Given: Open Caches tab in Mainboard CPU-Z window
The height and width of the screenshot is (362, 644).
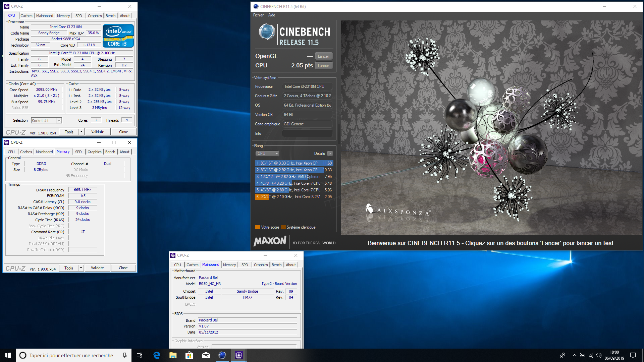Looking at the screenshot, I should [193, 265].
